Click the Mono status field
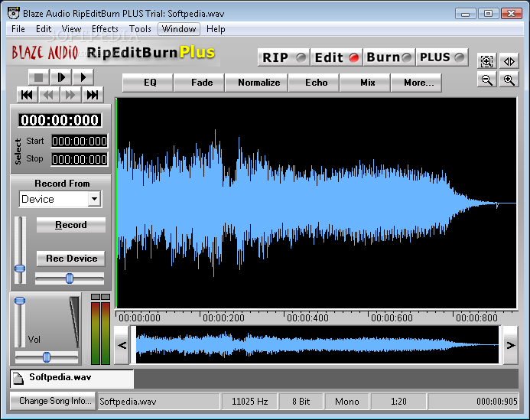Image resolution: width=530 pixels, height=420 pixels. click(x=346, y=402)
